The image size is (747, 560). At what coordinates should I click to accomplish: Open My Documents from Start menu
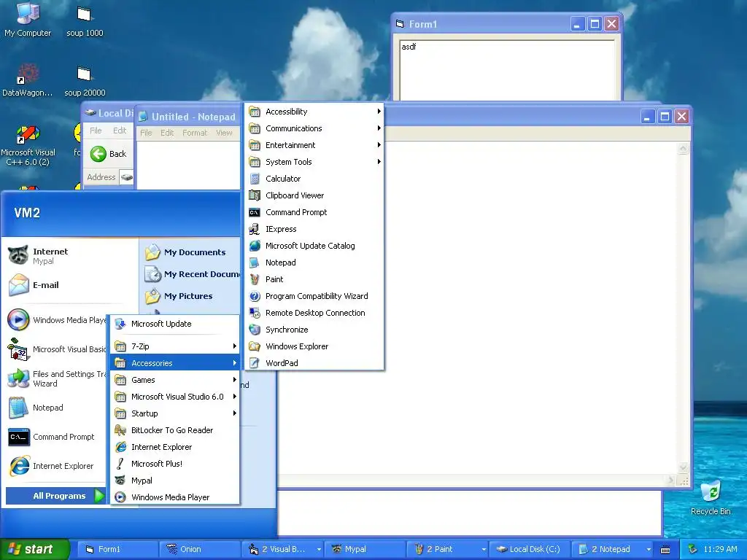pos(190,252)
